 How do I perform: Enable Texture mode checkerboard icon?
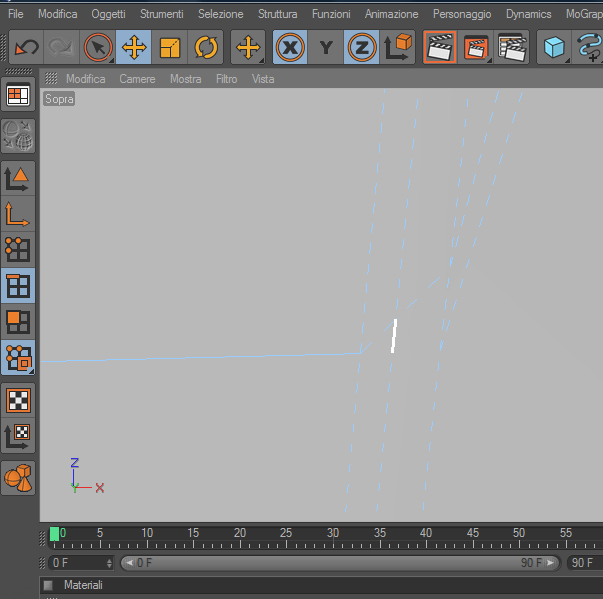tap(18, 400)
